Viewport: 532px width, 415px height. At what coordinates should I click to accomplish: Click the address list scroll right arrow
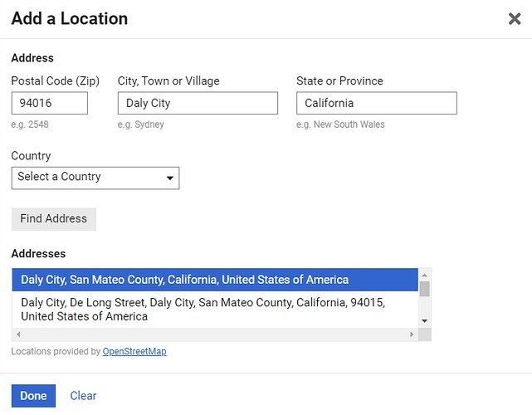[412, 334]
